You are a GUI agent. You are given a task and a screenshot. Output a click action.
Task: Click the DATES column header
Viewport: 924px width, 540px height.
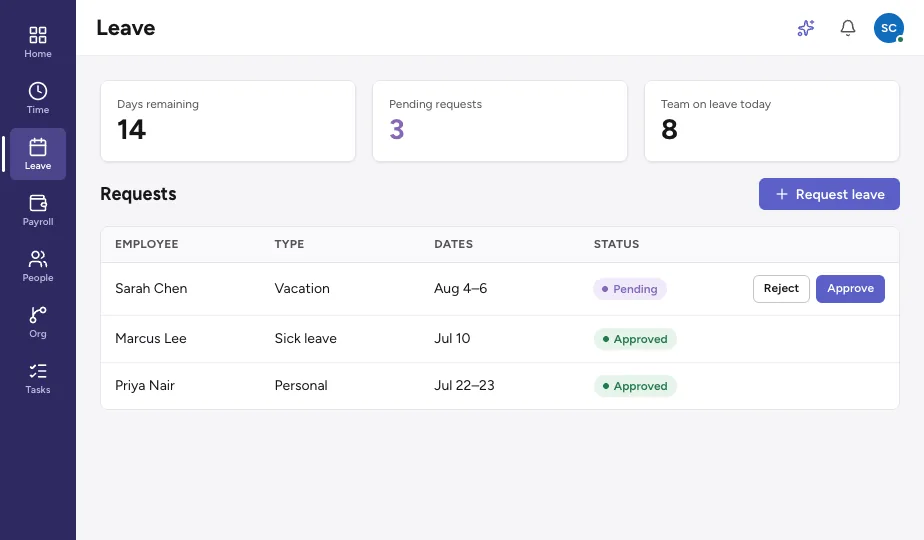(x=454, y=244)
